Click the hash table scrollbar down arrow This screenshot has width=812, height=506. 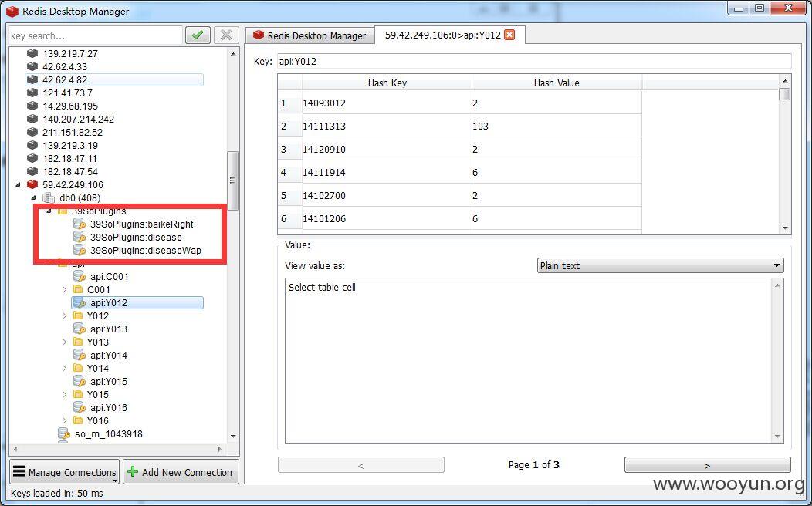pyautogui.click(x=785, y=228)
